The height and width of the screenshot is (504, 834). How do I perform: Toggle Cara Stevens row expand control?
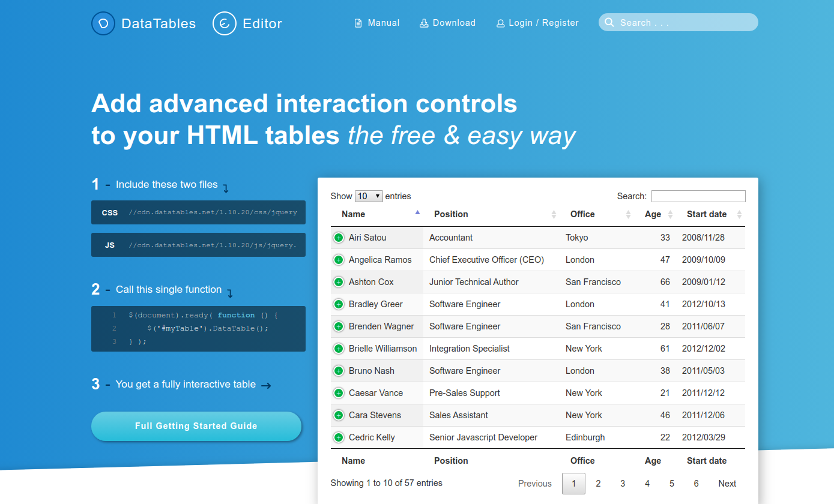[x=339, y=415]
